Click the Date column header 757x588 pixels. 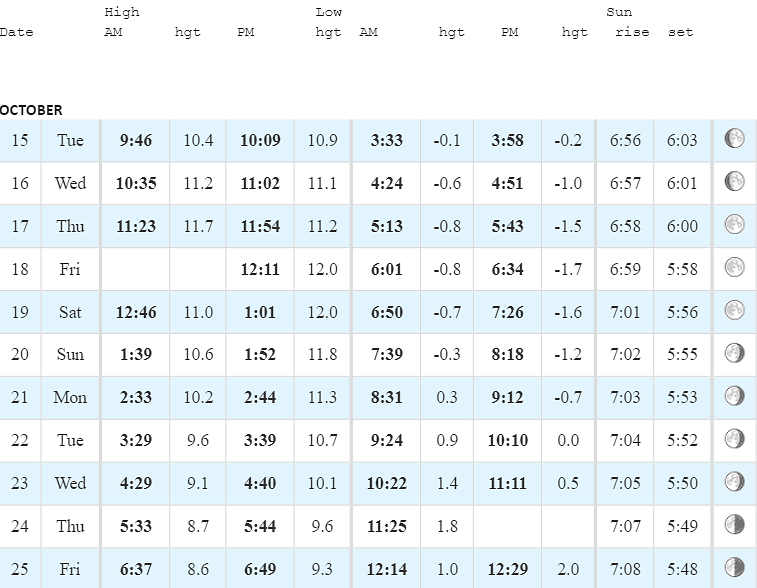pyautogui.click(x=16, y=32)
